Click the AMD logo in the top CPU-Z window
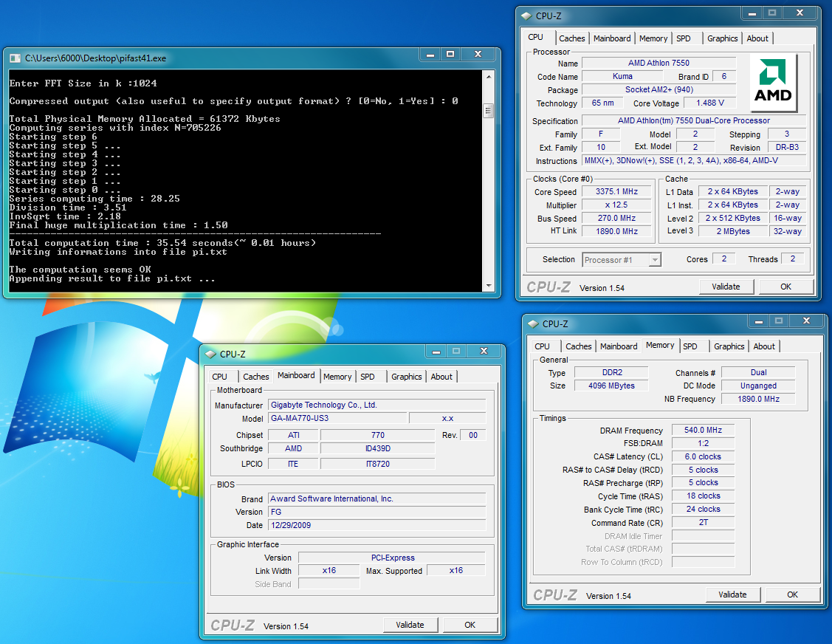 tap(772, 80)
